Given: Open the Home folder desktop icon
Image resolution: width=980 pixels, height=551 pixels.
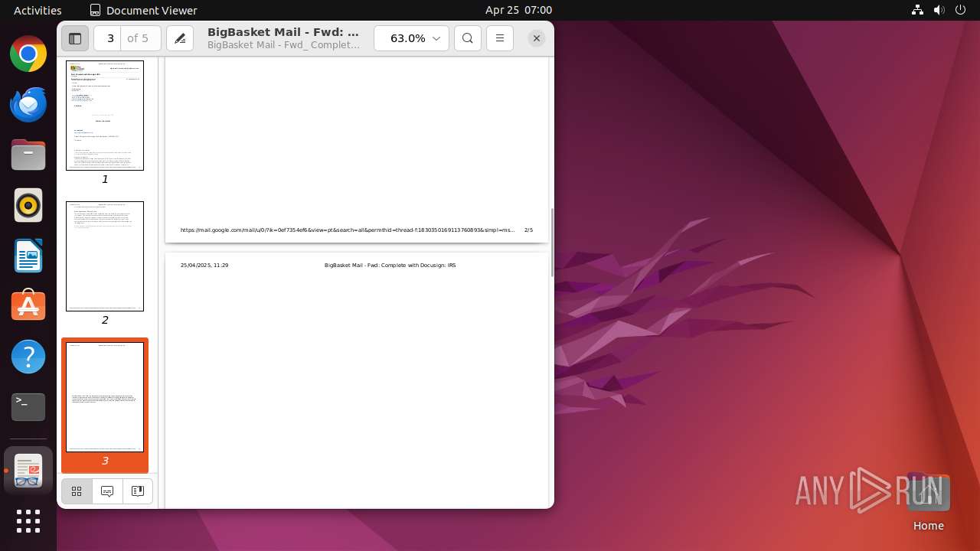Looking at the screenshot, I should coord(928,502).
